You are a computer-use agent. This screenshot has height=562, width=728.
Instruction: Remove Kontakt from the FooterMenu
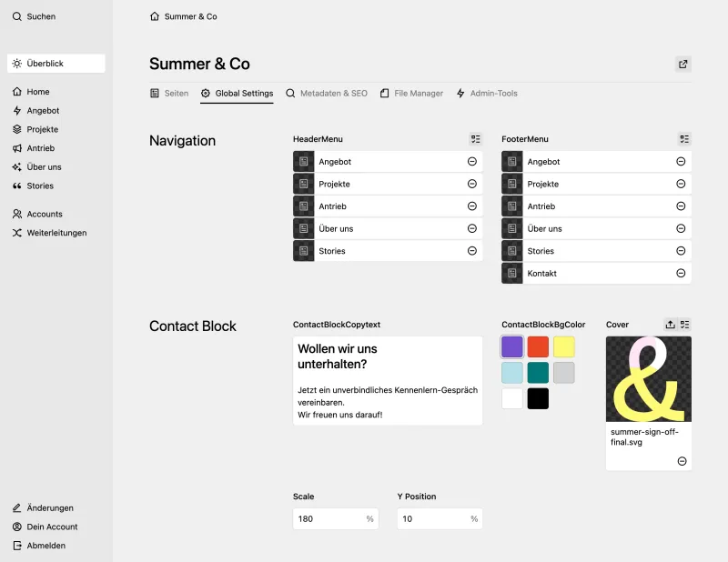pos(681,273)
